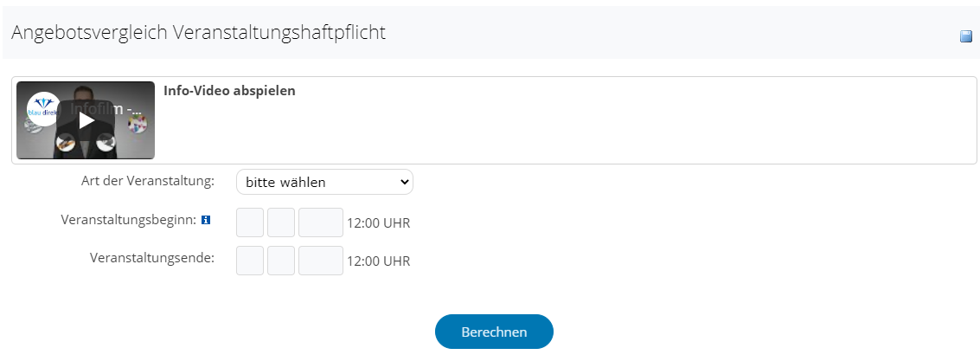Focus the year field for Veranstaltungsbeginn

pos(321,222)
